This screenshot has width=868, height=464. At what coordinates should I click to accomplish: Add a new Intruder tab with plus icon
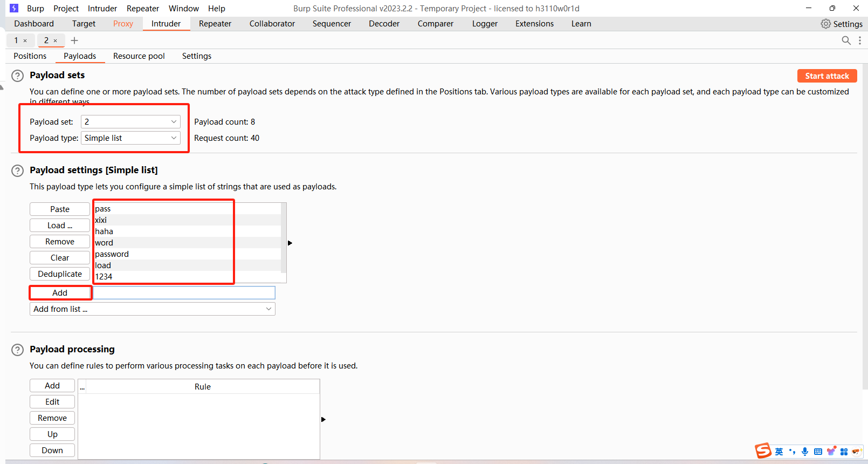[x=74, y=40]
